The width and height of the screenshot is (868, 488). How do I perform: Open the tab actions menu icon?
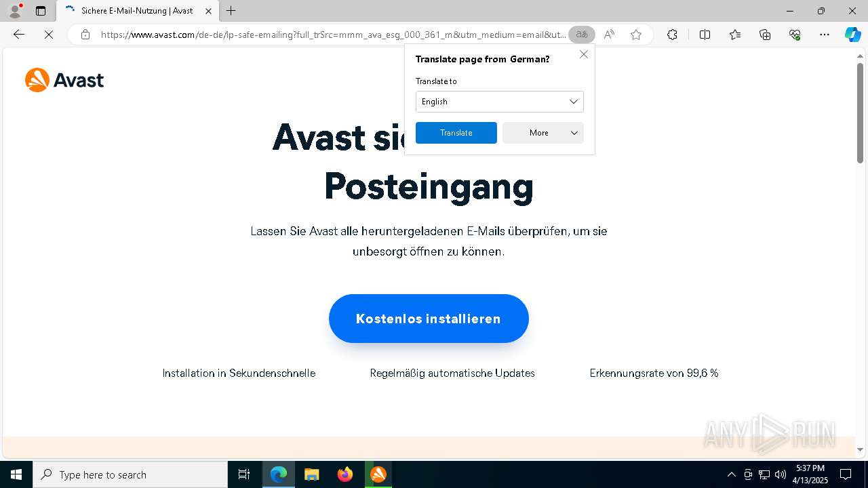pos(41,11)
